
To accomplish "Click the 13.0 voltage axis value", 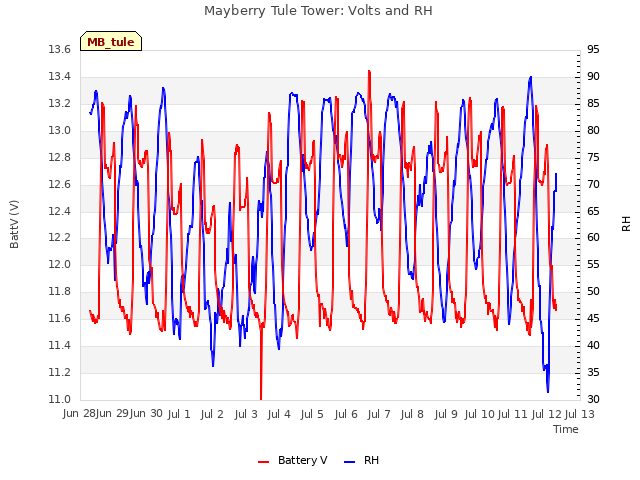I will tap(60, 131).
